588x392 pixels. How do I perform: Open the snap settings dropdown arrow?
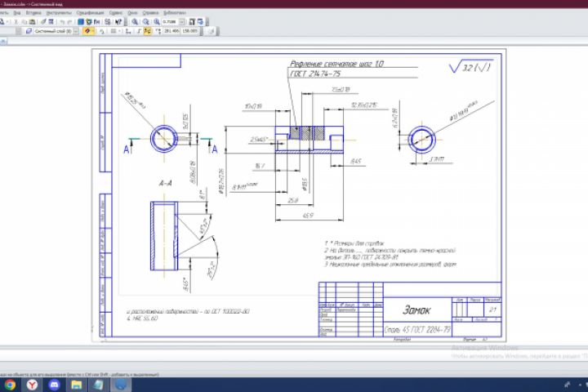click(93, 31)
